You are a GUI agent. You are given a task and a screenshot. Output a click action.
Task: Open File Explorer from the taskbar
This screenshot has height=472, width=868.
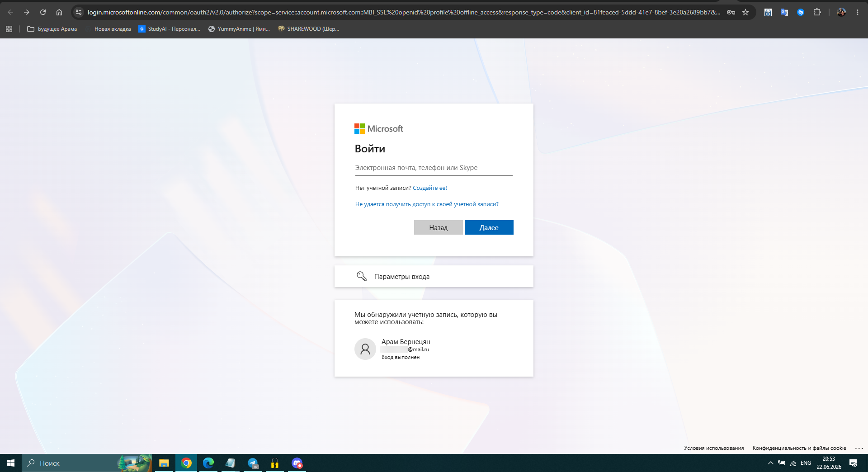164,463
